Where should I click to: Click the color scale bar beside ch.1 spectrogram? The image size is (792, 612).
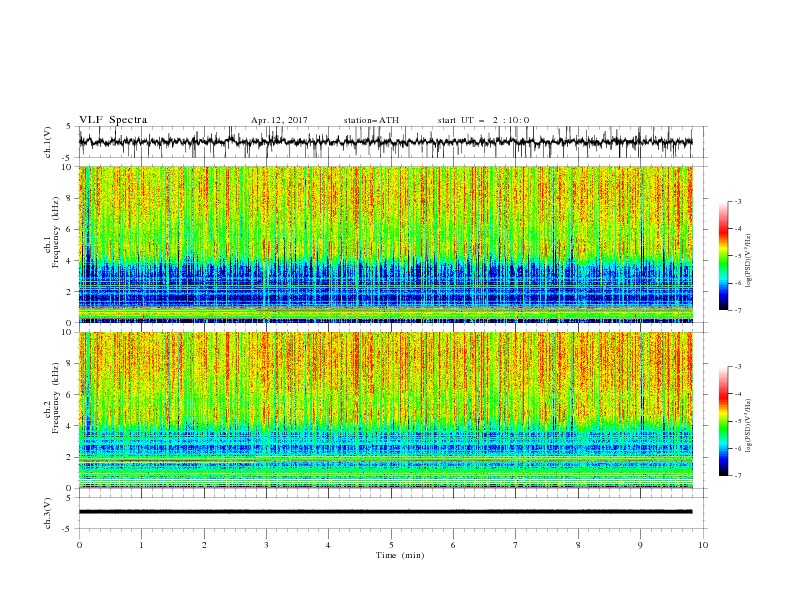pyautogui.click(x=723, y=256)
